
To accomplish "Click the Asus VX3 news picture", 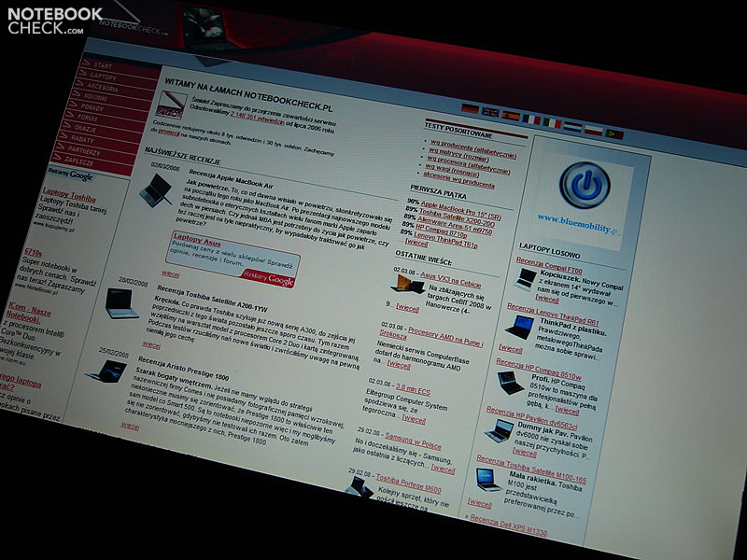I will point(407,285).
